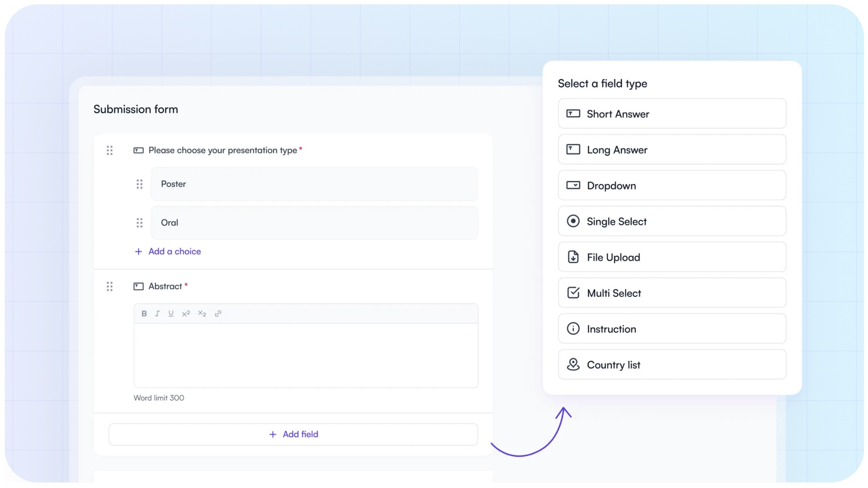Image resolution: width=868 pixels, height=488 pixels.
Task: Click the Country list pin icon
Action: pyautogui.click(x=573, y=364)
